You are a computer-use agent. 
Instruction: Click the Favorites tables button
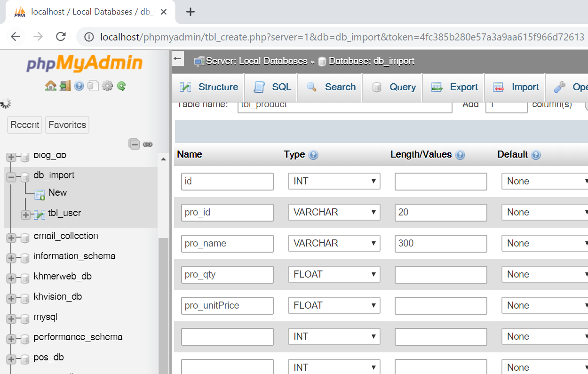(67, 125)
